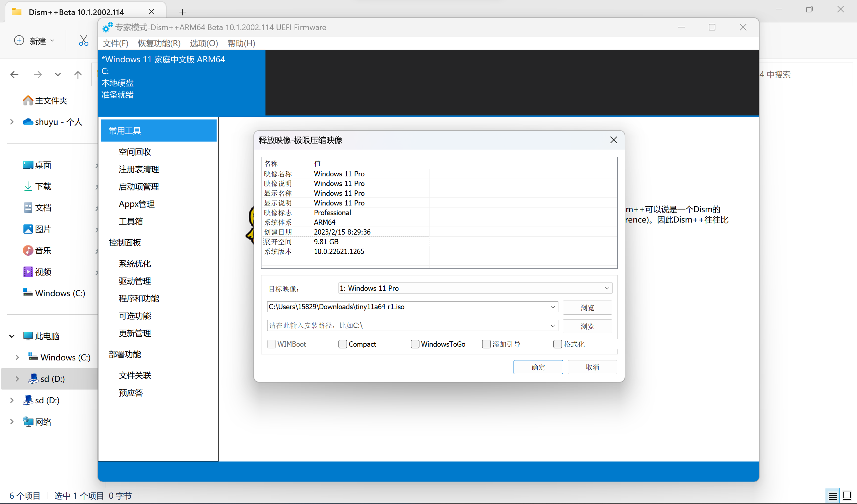Click the 新建 plus icon in File Explorer
The width and height of the screenshot is (857, 504).
(19, 40)
